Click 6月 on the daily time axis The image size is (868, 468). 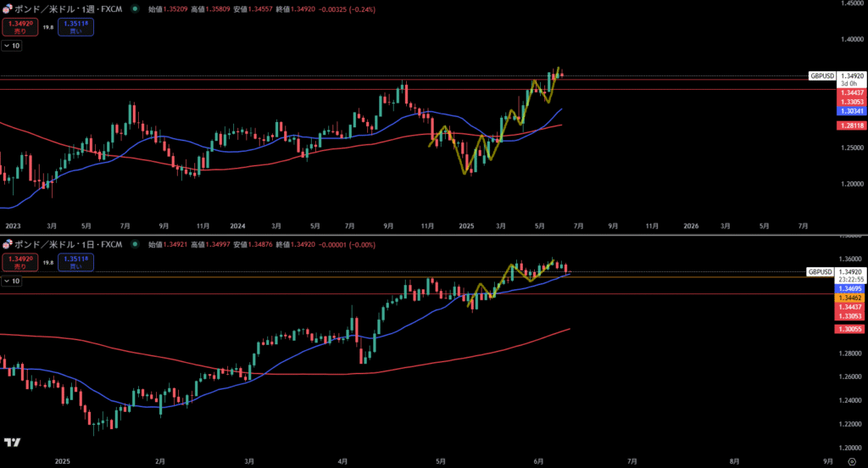point(538,461)
